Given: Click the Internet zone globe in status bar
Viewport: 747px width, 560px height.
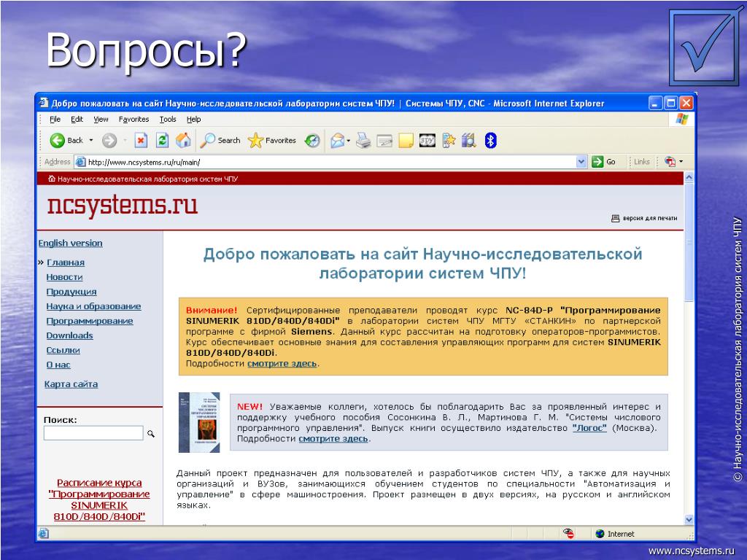Looking at the screenshot, I should [x=600, y=534].
